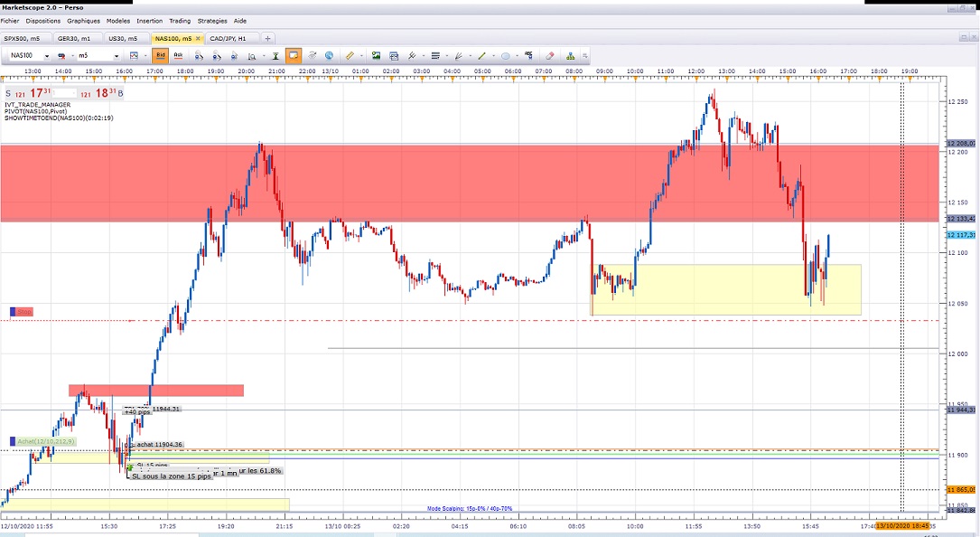Select the eraser tool
The height and width of the screenshot is (537, 980).
550,56
